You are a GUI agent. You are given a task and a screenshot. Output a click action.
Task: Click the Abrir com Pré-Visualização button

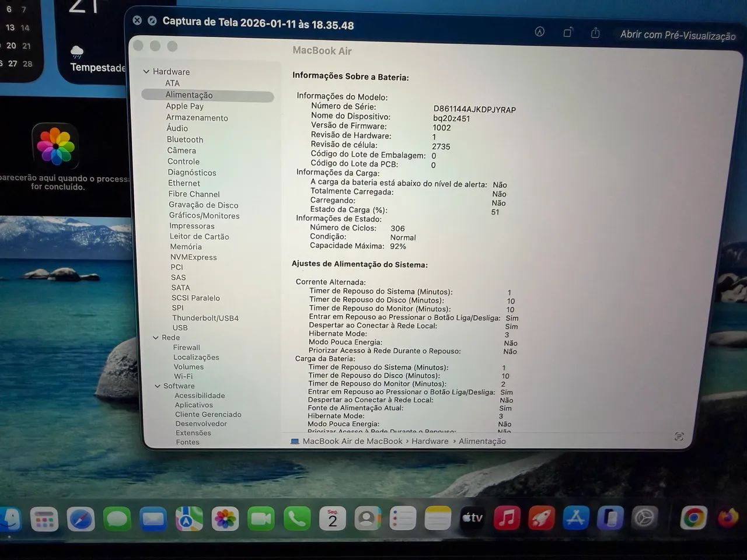click(677, 35)
